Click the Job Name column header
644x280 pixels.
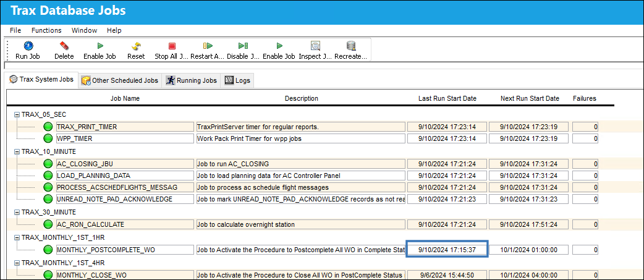pyautogui.click(x=125, y=98)
